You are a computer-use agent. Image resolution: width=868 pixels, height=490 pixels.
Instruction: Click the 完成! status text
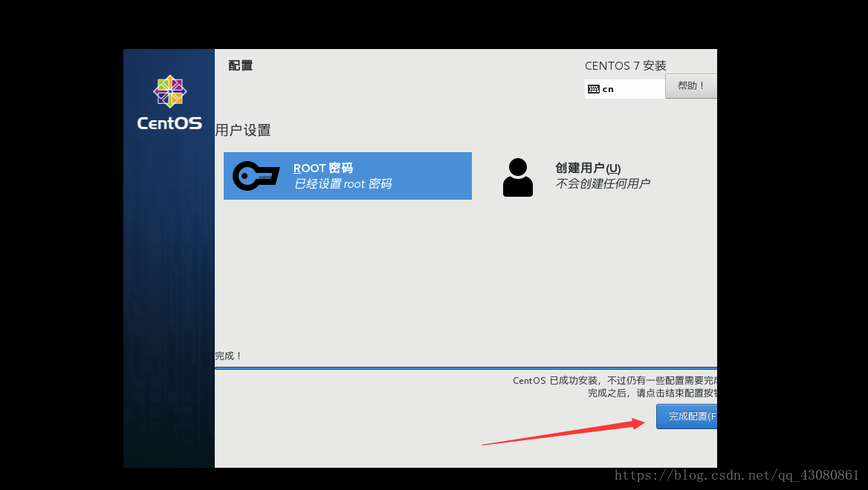coord(228,356)
